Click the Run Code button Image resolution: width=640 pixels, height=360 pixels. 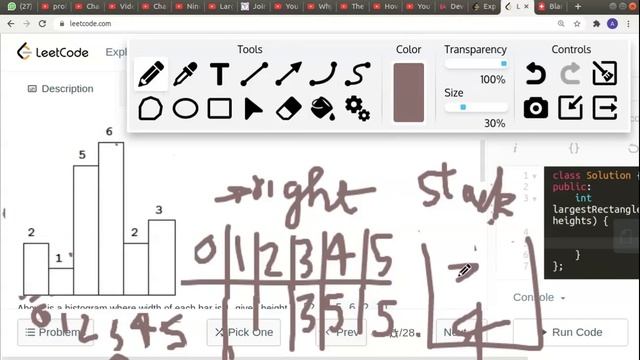point(570,332)
